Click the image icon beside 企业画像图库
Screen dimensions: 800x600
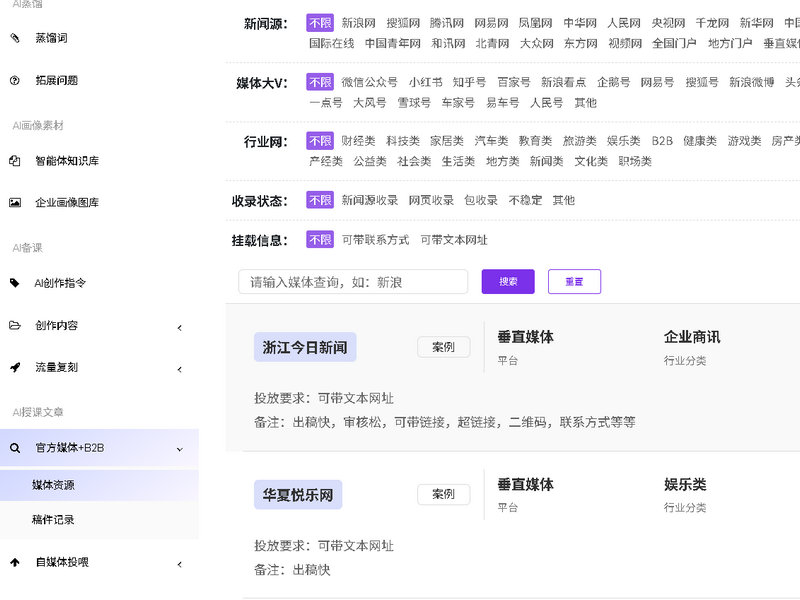tap(14, 202)
